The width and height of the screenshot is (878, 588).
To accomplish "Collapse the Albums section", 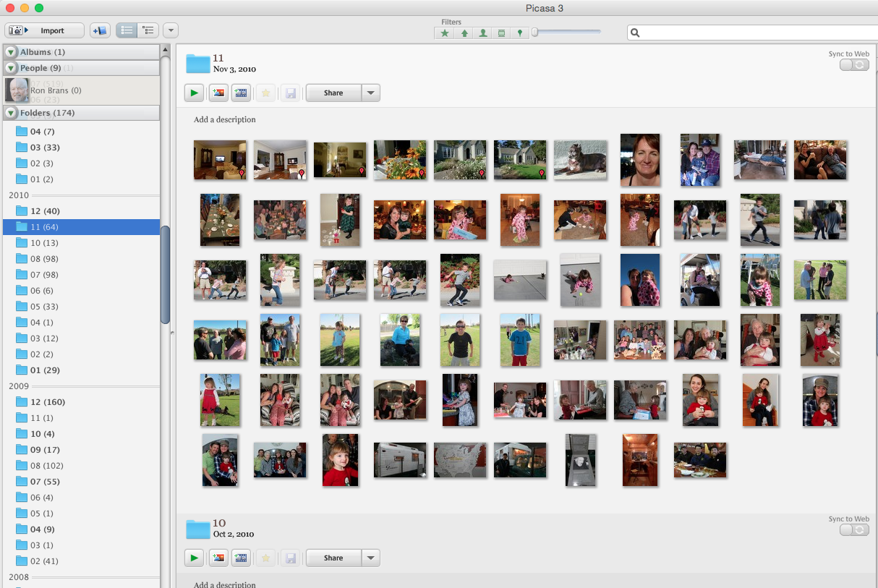I will [11, 52].
